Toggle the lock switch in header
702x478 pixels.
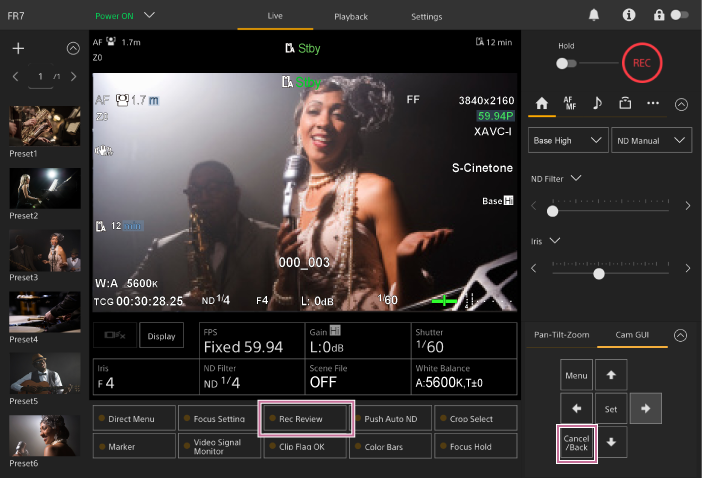pos(680,16)
